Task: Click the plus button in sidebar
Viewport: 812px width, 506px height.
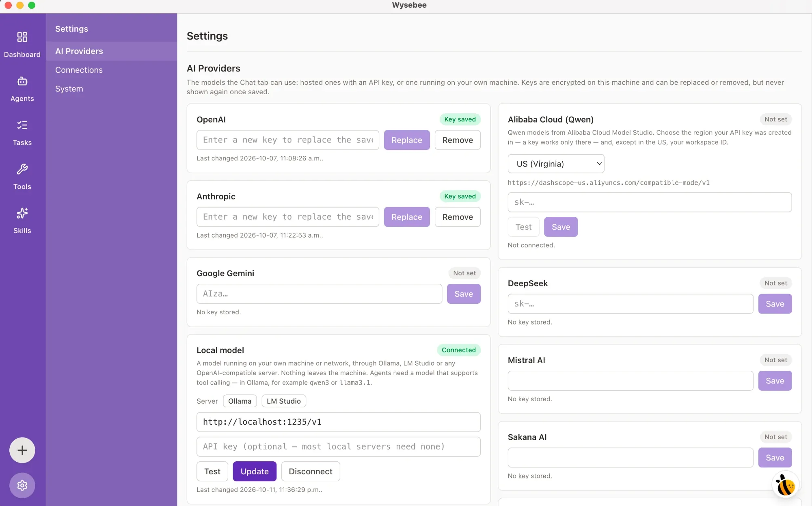Action: click(x=22, y=450)
